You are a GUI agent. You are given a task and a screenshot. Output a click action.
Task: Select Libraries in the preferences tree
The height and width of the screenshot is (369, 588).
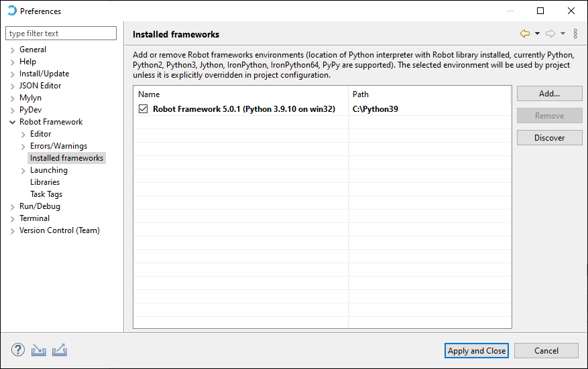[45, 182]
